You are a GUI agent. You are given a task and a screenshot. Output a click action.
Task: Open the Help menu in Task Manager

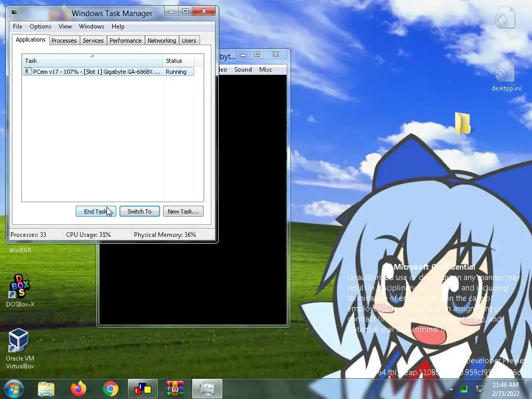(x=118, y=26)
